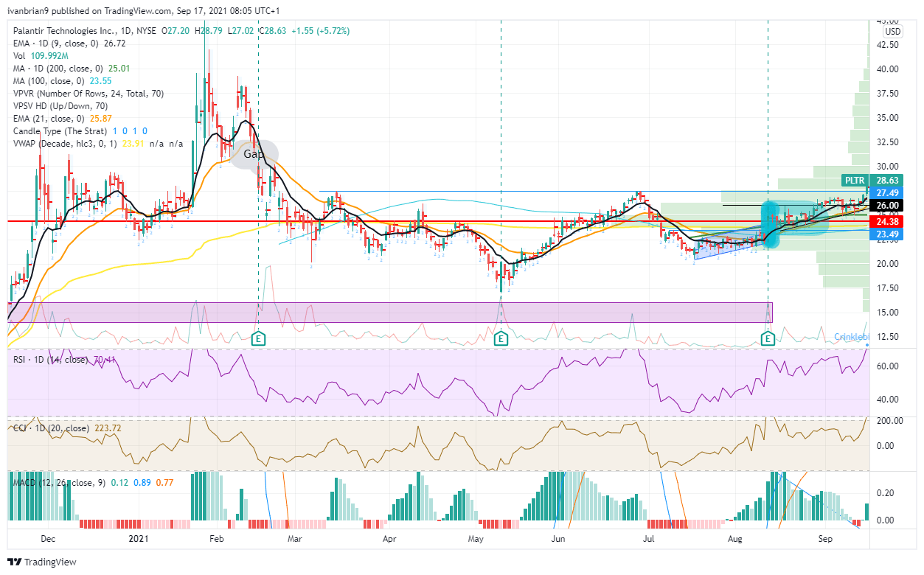Click the red 24.38 price label
The width and height of the screenshot is (924, 575).
(x=886, y=221)
